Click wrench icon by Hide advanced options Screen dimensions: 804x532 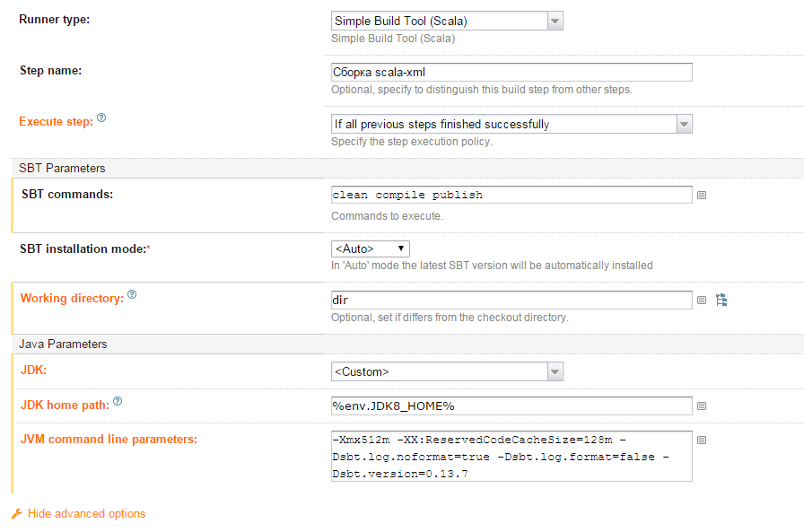click(x=17, y=513)
